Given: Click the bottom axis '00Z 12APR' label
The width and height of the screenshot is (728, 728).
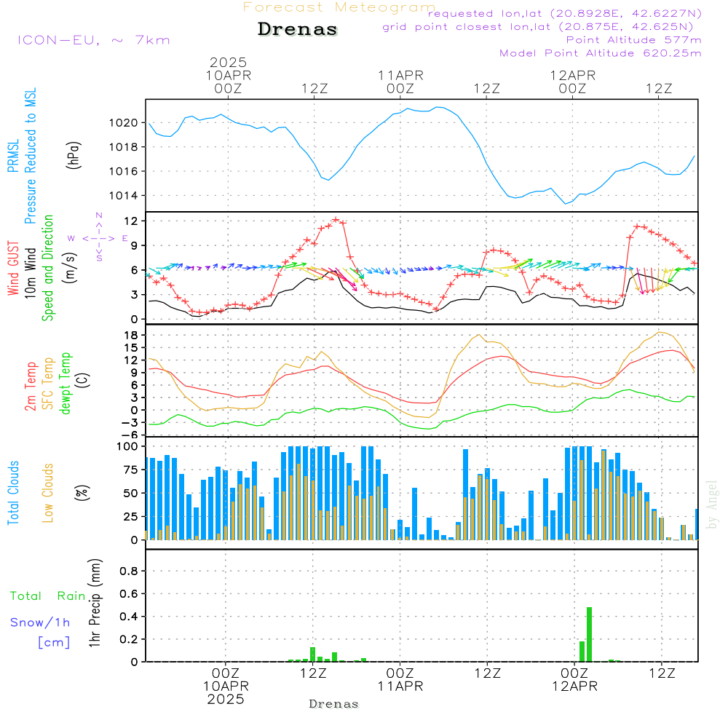Looking at the screenshot, I should pos(575,680).
